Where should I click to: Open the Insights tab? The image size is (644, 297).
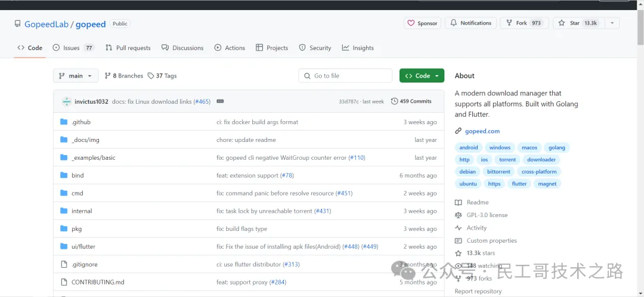click(x=358, y=48)
